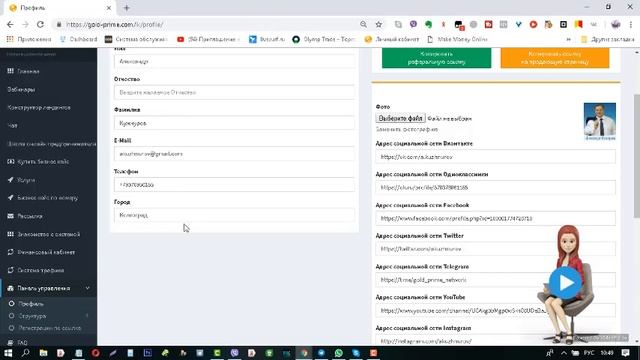640x360 pixels.
Task: Go back in browser
Action: coord(10,24)
